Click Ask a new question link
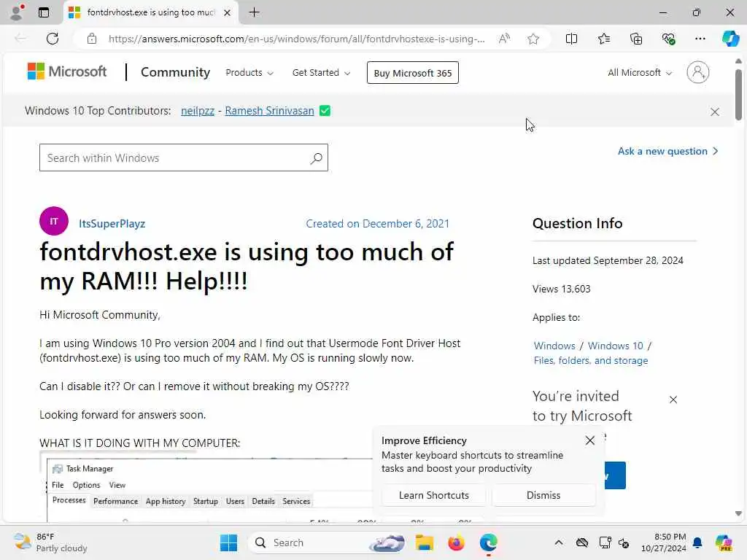Viewport: 747px width, 560px height. (667, 152)
